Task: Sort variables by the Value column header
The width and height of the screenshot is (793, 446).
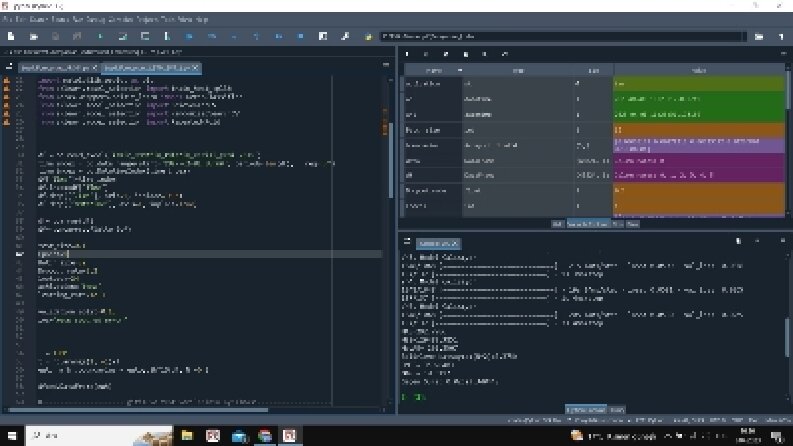Action: click(x=699, y=70)
